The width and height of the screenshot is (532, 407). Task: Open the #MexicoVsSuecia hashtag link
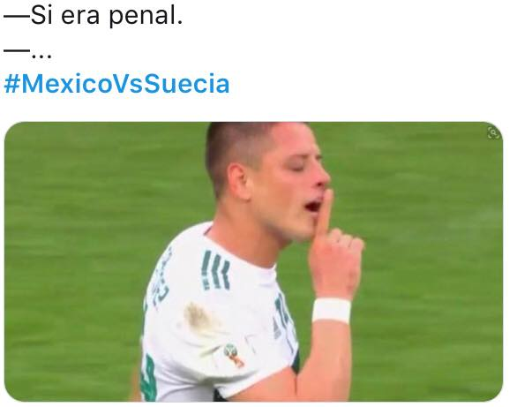coord(116,84)
